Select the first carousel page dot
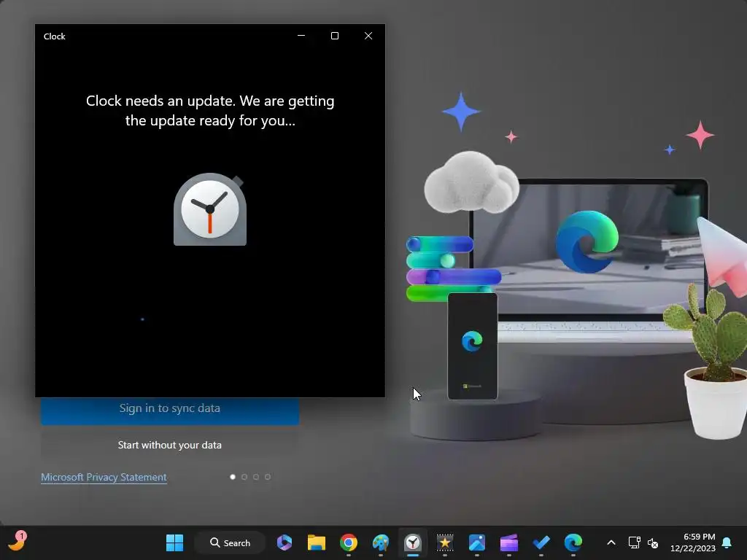This screenshot has height=560, width=747. coord(233,477)
